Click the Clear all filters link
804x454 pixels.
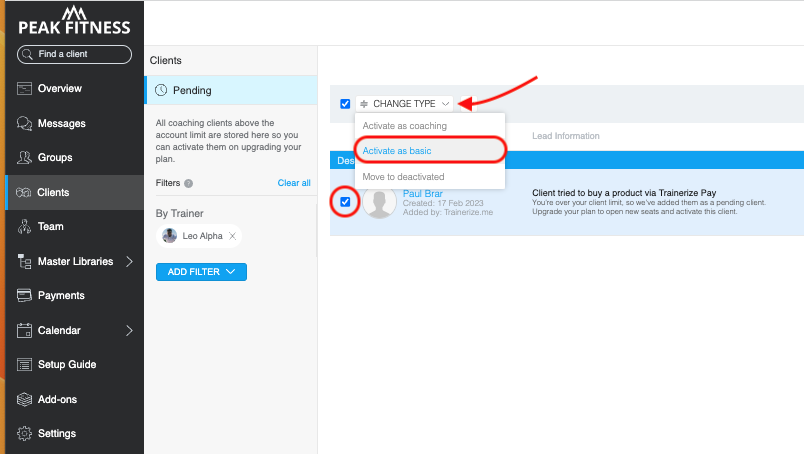[x=294, y=183]
